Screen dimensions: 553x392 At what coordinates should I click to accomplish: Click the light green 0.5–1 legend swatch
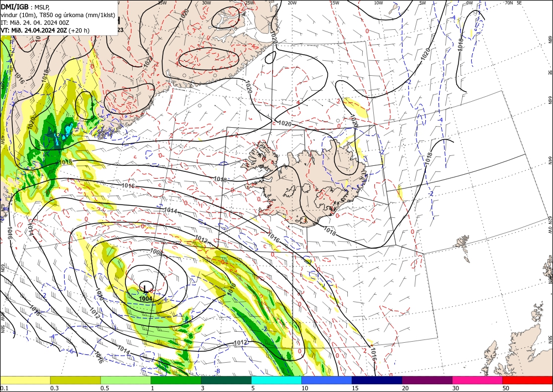(x=126, y=380)
